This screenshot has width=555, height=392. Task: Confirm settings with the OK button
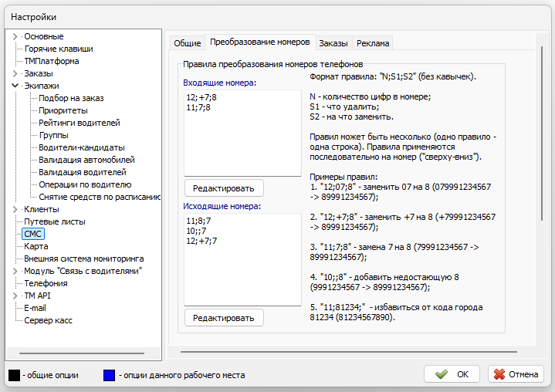click(452, 374)
